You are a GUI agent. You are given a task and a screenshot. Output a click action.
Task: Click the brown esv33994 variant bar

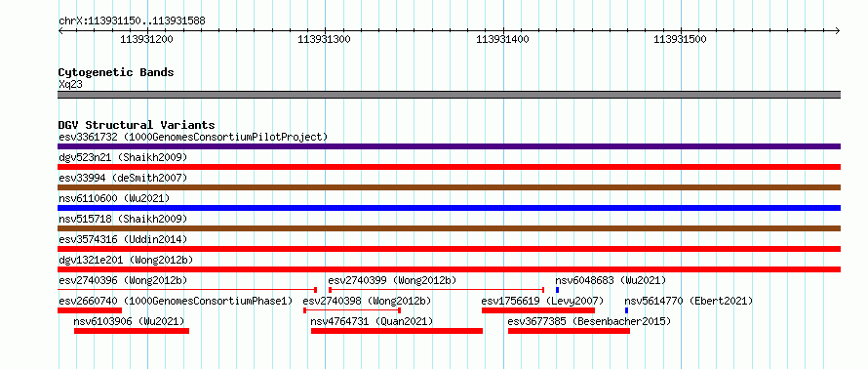[x=449, y=187]
